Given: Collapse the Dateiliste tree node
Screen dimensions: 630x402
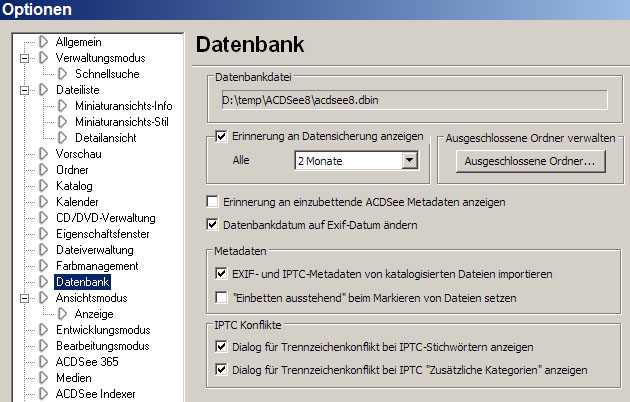Looking at the screenshot, I should tap(24, 90).
